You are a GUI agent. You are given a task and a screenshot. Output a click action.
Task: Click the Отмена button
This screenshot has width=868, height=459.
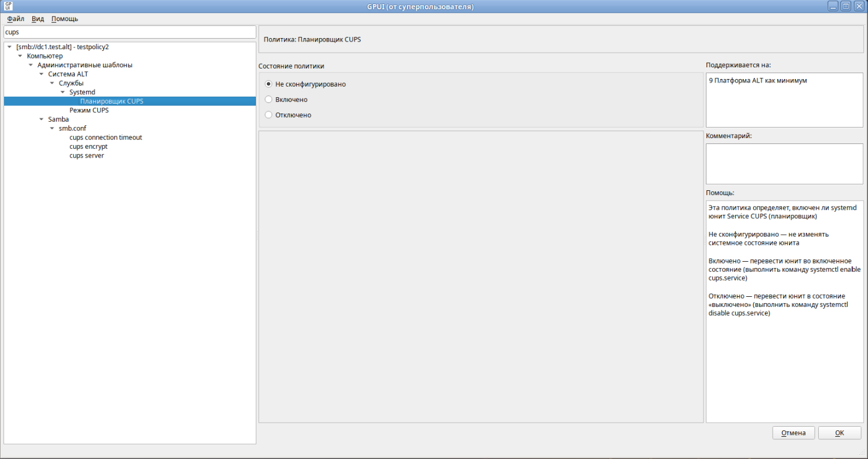pos(794,433)
